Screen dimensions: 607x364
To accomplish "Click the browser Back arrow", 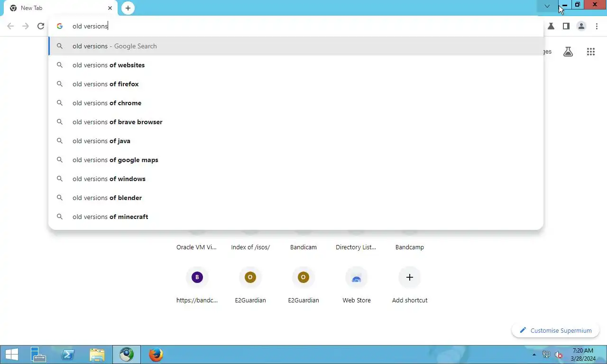I will (x=10, y=26).
